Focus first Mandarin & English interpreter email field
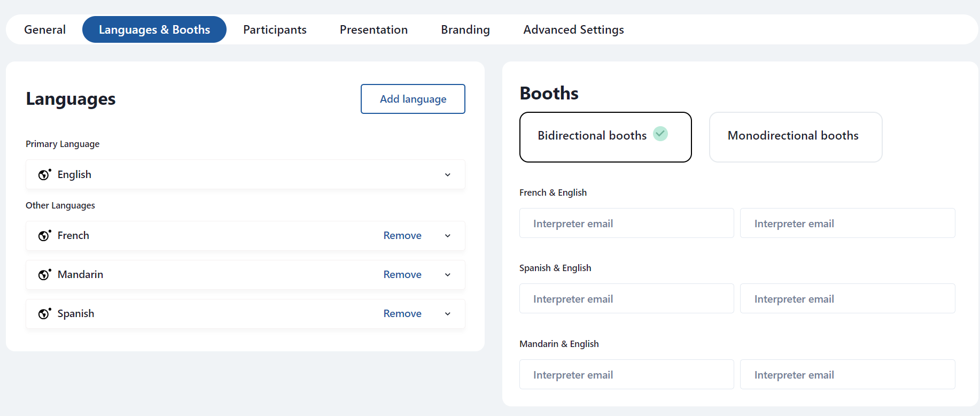This screenshot has width=980, height=416. pos(627,374)
